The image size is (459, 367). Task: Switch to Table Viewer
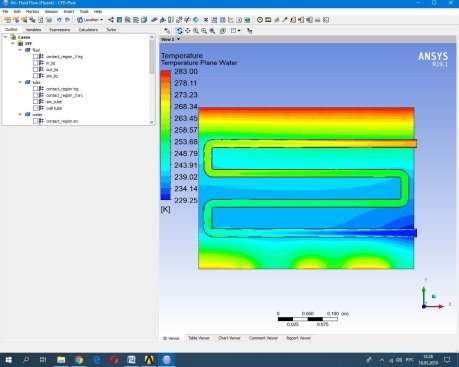point(199,338)
